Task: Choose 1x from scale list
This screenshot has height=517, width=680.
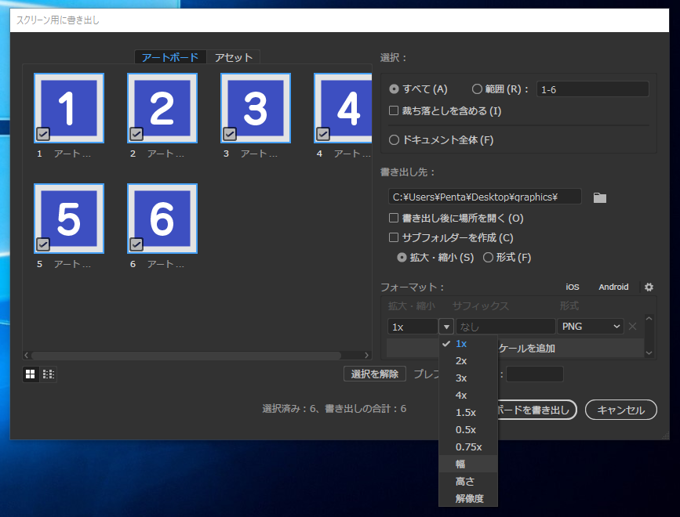Action: coord(468,344)
